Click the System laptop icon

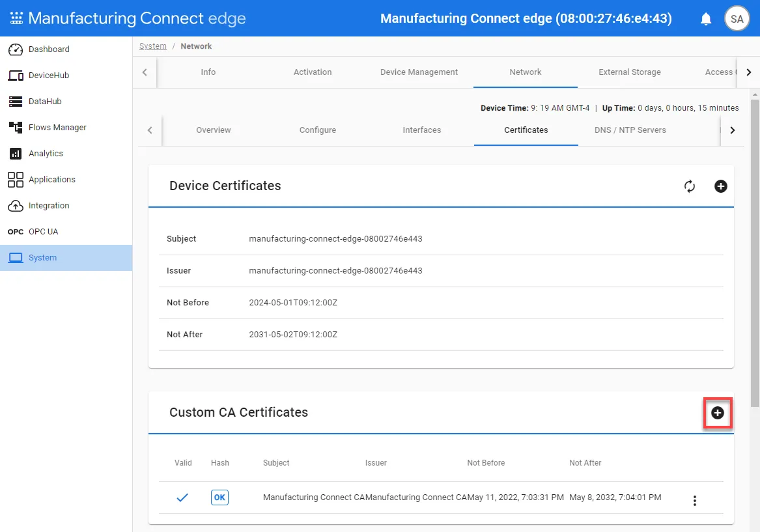point(16,258)
